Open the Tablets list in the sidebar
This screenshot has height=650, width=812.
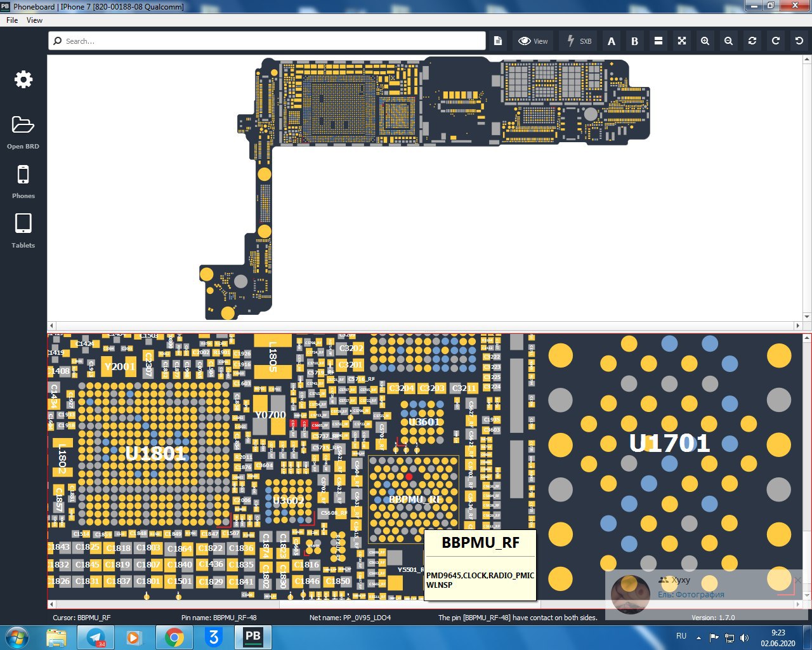pyautogui.click(x=23, y=223)
